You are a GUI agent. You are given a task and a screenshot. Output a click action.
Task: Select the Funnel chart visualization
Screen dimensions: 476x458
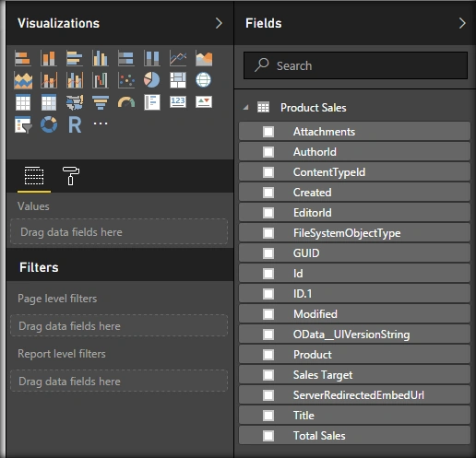pyautogui.click(x=101, y=102)
